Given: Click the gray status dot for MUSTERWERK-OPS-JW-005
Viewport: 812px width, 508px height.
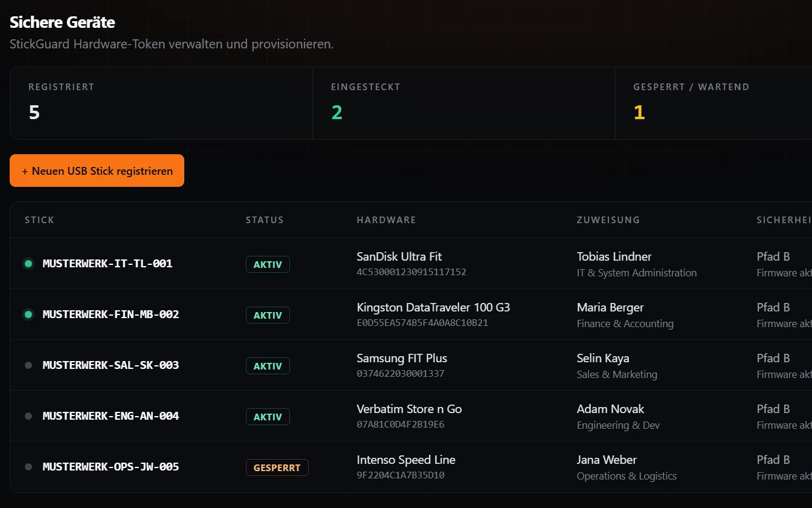Looking at the screenshot, I should coord(28,467).
